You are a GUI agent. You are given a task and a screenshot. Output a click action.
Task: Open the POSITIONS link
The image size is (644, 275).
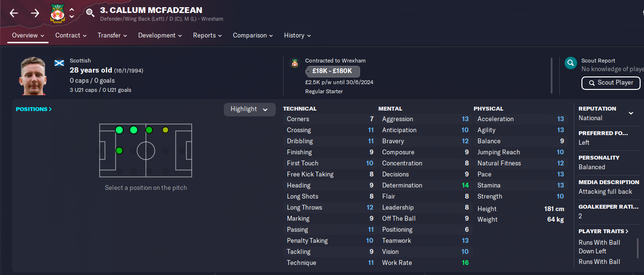34,109
